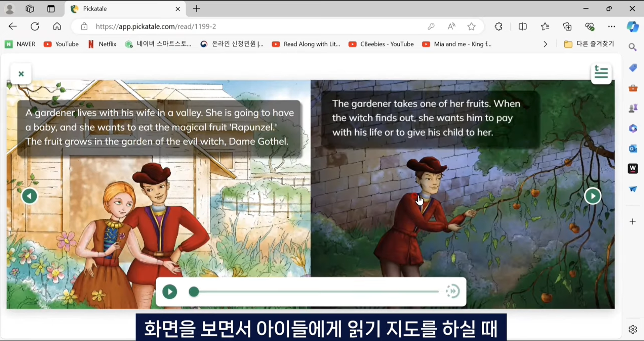The width and height of the screenshot is (644, 341).
Task: Open the 네이버 스마트스토어 bookmark
Action: click(158, 44)
